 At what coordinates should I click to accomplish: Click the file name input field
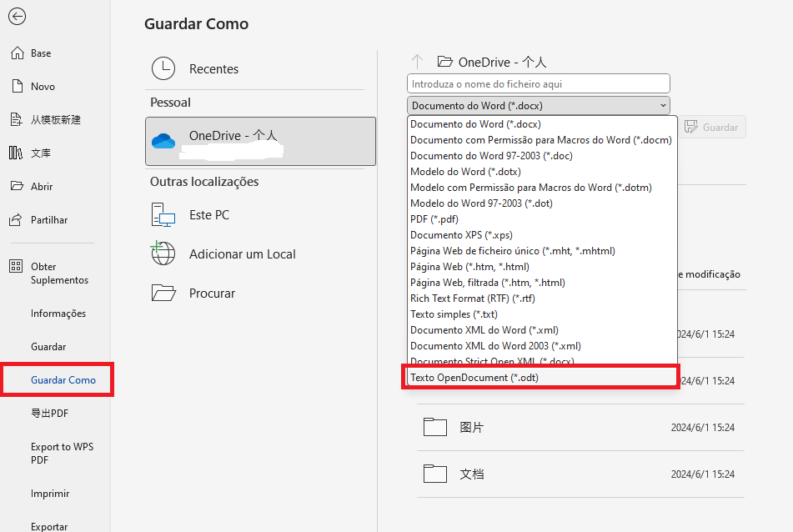pyautogui.click(x=538, y=84)
